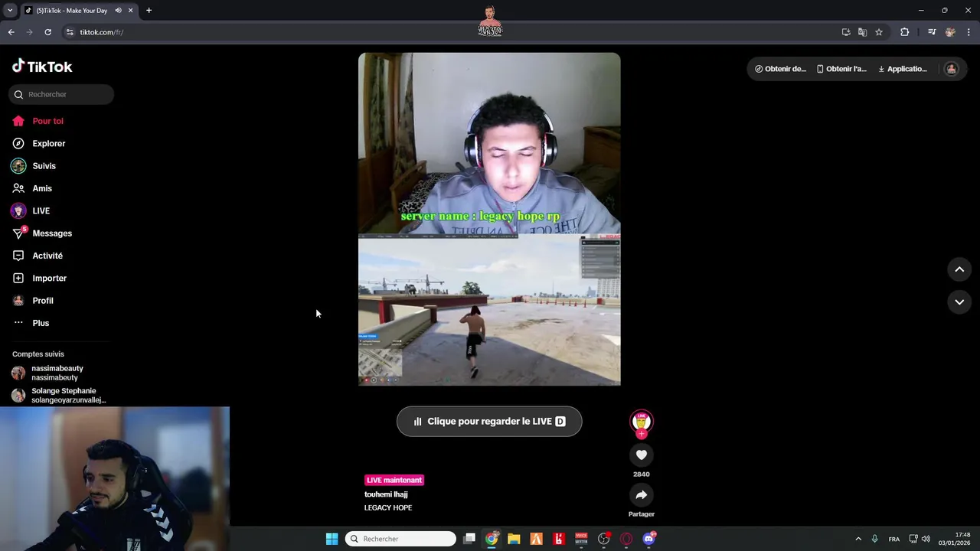The image size is (980, 551).
Task: Open the media control icon in Chrome toolbar
Action: click(x=932, y=32)
